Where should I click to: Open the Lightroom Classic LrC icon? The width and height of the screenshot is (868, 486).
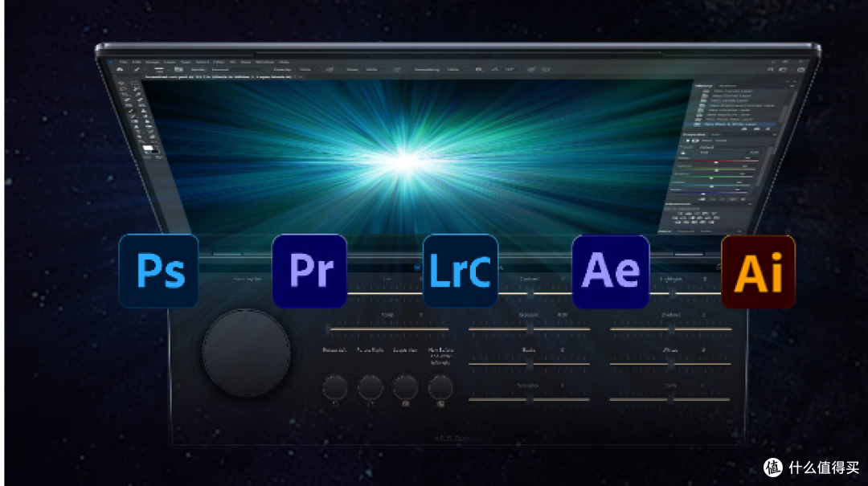461,271
